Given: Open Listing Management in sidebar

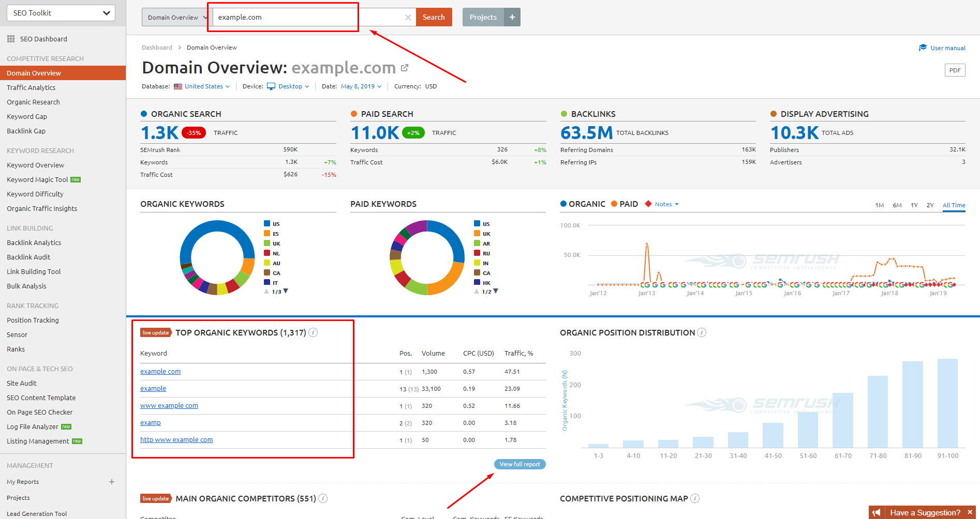Looking at the screenshot, I should tap(38, 441).
